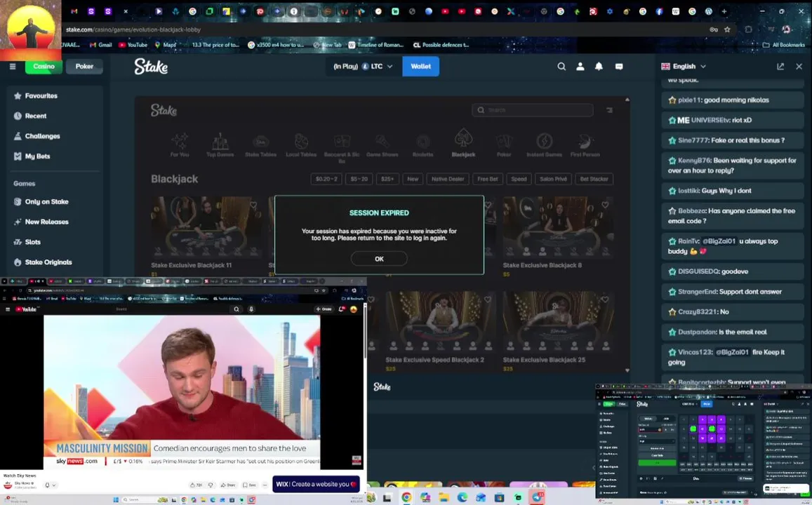Open the Stake hamburger menu in header
The height and width of the screenshot is (505, 812).
[13, 66]
